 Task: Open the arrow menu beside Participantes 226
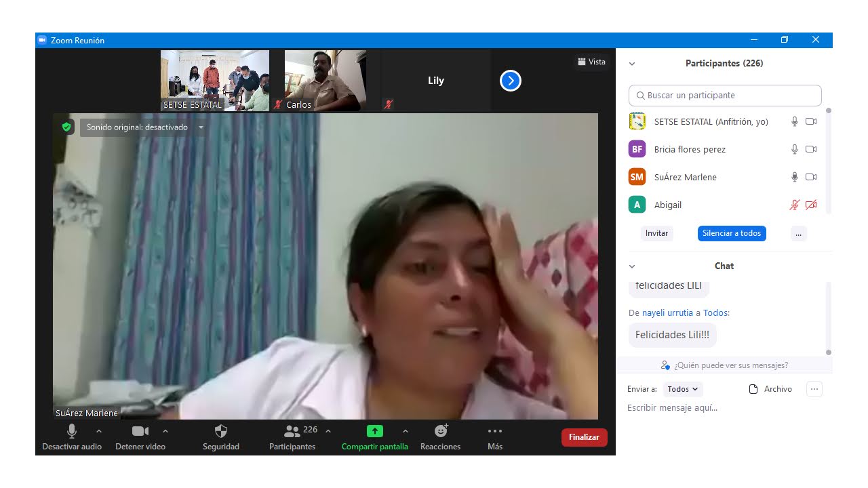(x=328, y=431)
